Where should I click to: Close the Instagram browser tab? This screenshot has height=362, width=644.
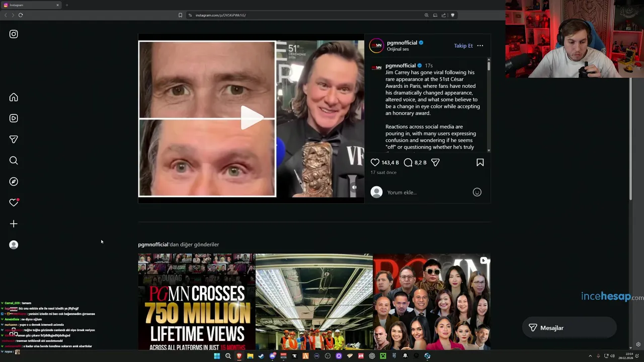point(57,5)
